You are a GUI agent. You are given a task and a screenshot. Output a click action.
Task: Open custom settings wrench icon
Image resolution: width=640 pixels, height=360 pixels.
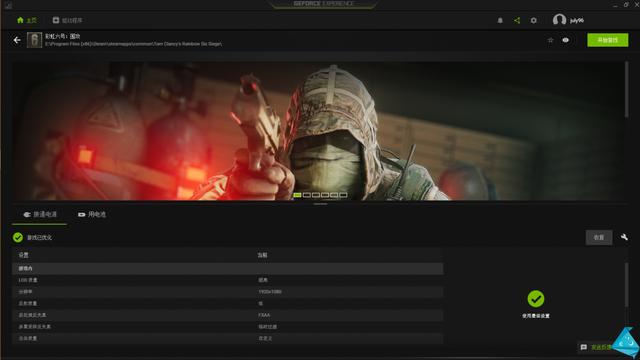click(x=624, y=237)
